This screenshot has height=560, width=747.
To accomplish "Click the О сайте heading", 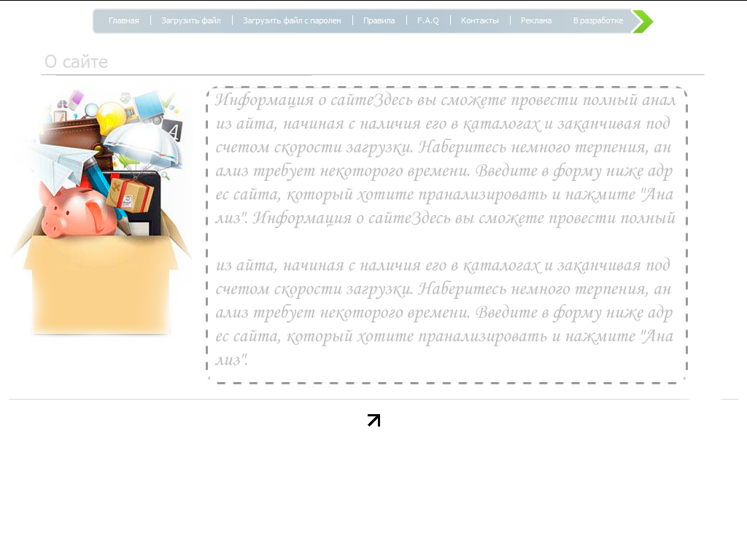I will coord(76,62).
